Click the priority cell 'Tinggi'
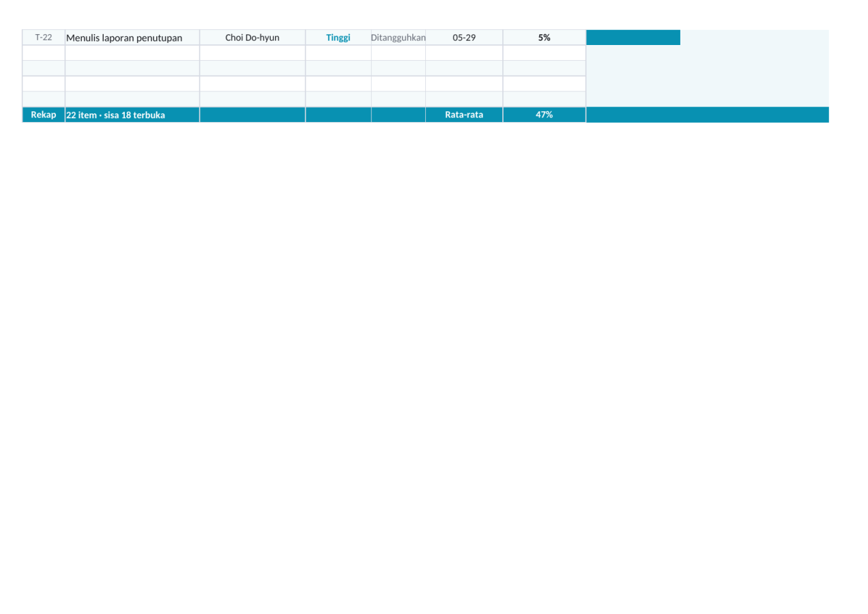 click(338, 38)
